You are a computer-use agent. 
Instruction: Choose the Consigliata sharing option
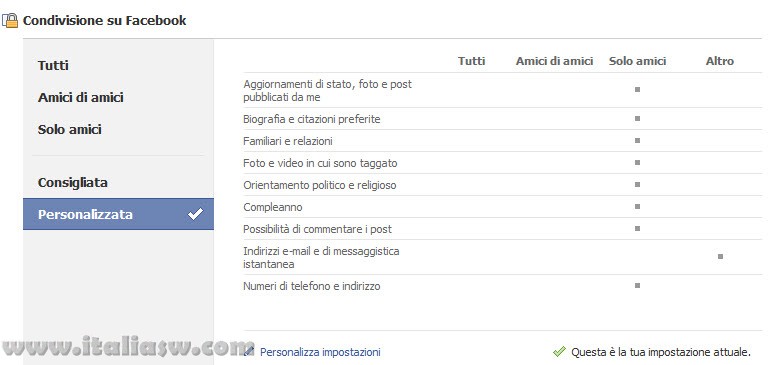[x=73, y=182]
